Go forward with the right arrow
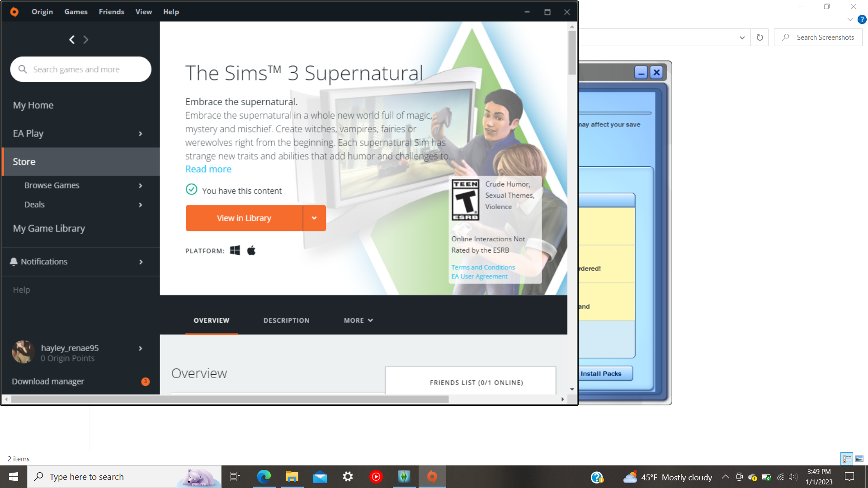The width and height of the screenshot is (868, 488). [x=86, y=40]
